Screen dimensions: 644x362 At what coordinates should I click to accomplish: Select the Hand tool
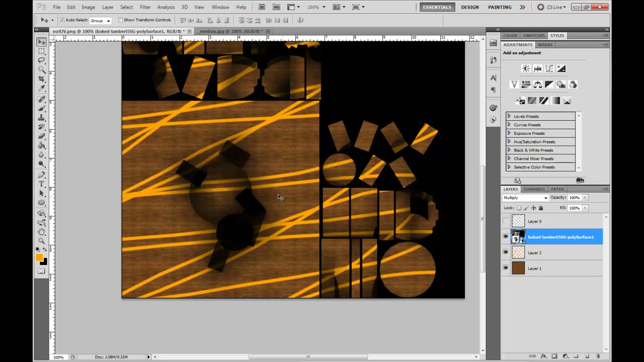tap(42, 232)
